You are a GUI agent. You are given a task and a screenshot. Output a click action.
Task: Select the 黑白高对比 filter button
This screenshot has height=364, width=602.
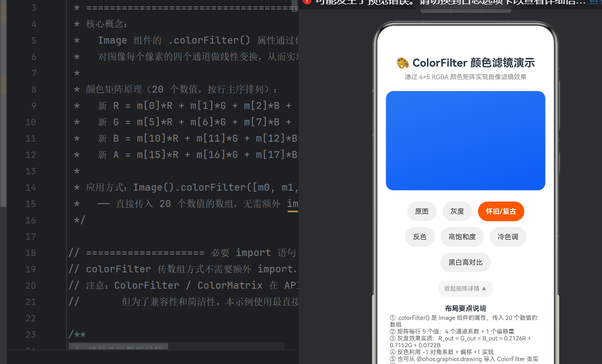(x=466, y=262)
